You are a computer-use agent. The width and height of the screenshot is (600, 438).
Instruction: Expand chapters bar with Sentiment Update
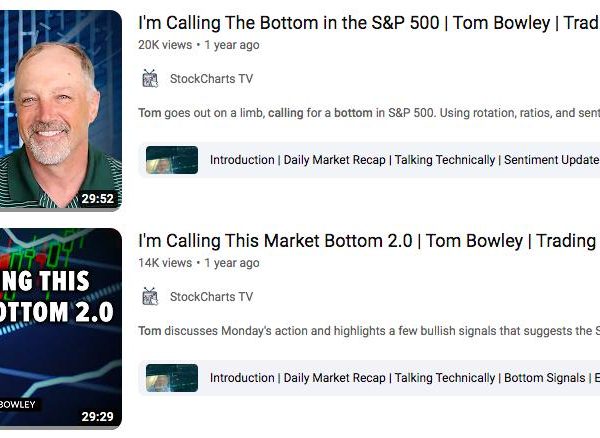tap(369, 160)
